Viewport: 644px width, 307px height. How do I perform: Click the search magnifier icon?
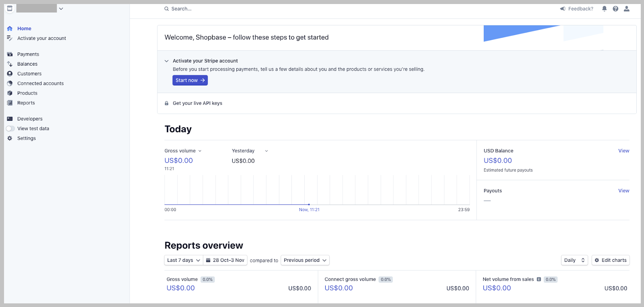tap(167, 9)
